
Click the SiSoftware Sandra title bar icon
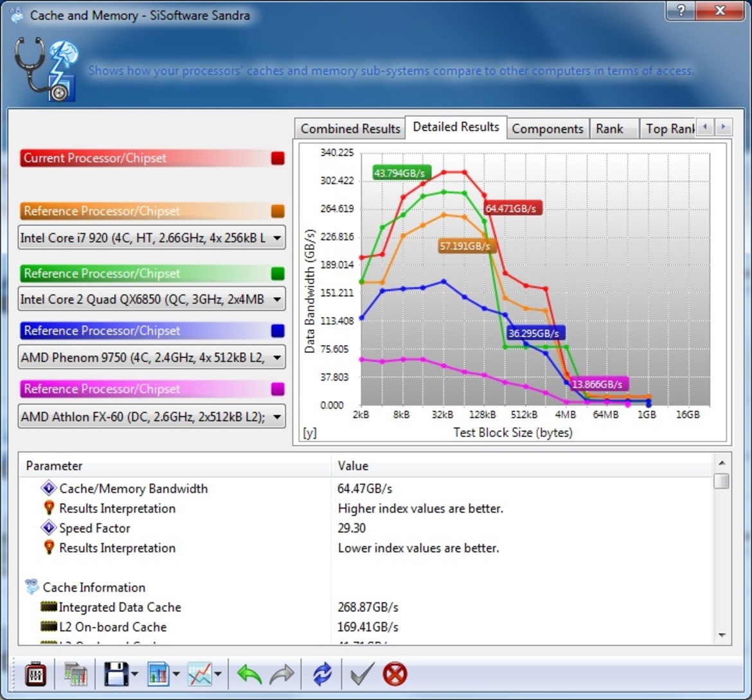[x=17, y=15]
